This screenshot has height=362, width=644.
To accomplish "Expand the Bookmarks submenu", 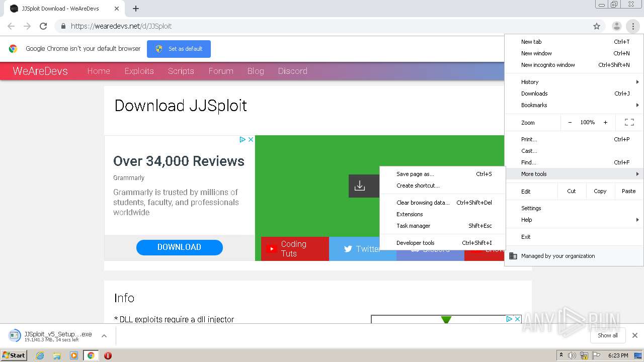I will pyautogui.click(x=574, y=105).
